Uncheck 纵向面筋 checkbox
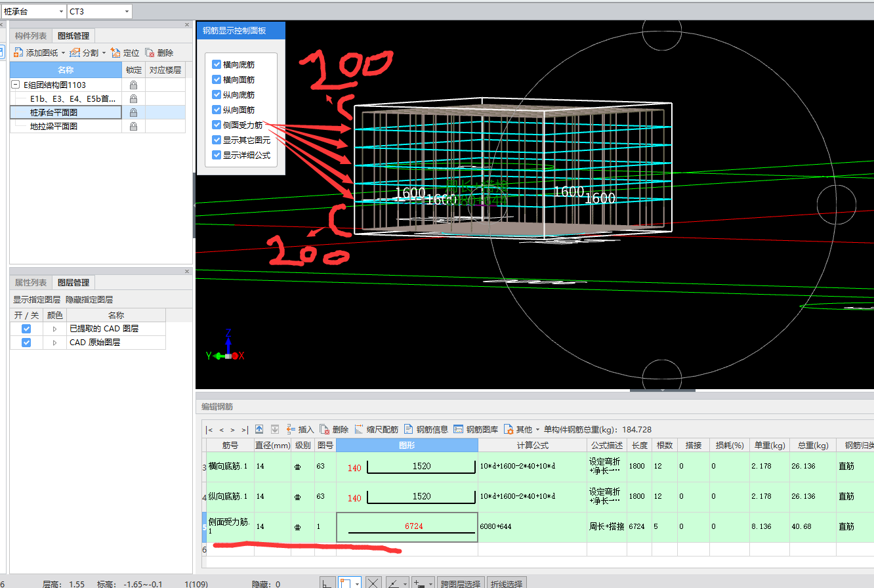This screenshot has height=588, width=874. point(217,110)
